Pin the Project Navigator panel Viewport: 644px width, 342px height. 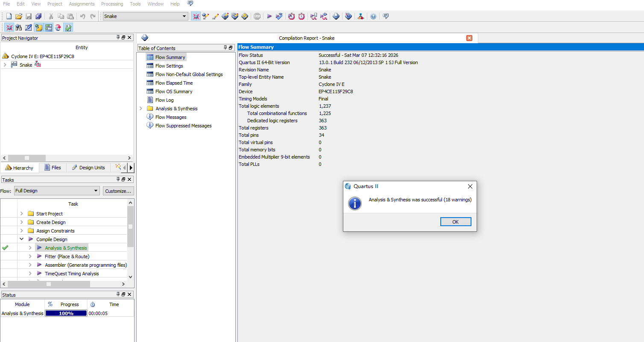(118, 38)
